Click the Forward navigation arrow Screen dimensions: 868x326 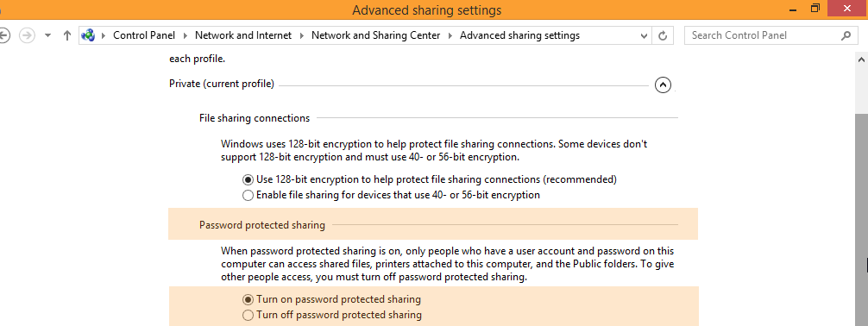27,35
